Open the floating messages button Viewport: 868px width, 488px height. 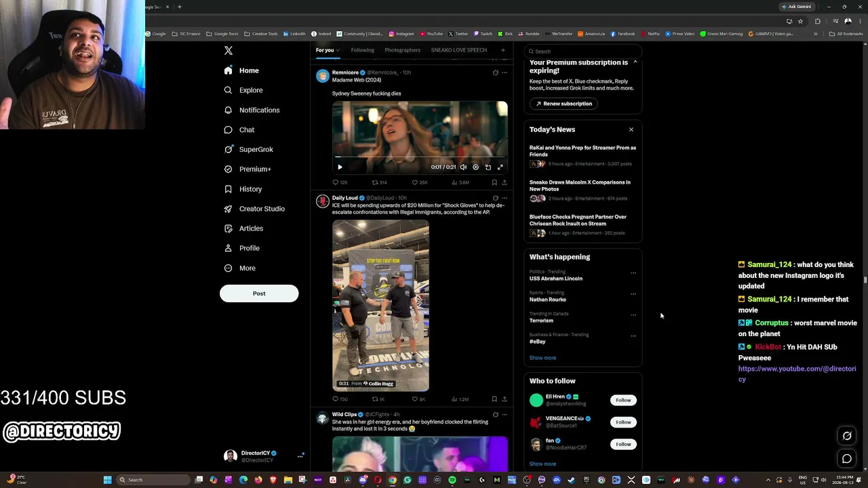pos(847,459)
